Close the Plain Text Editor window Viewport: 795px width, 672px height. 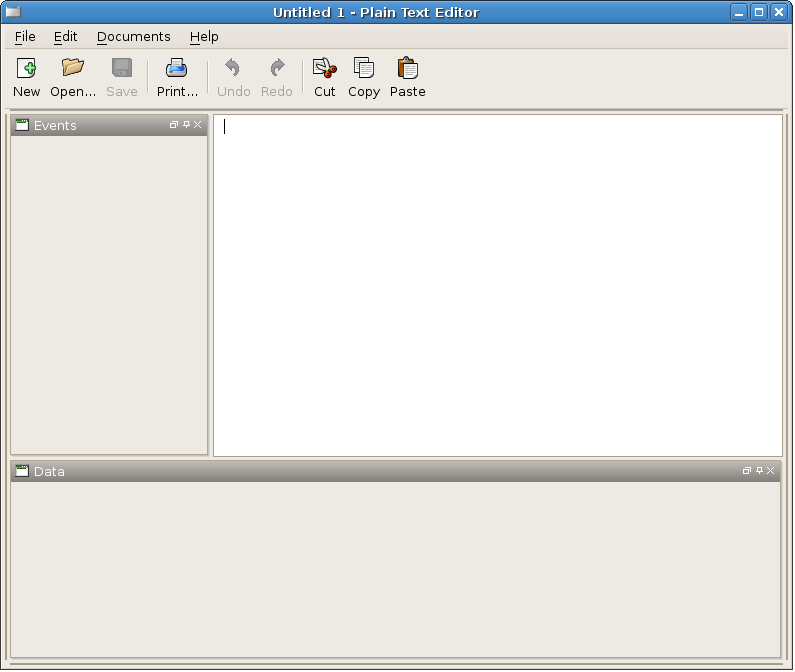[x=779, y=12]
